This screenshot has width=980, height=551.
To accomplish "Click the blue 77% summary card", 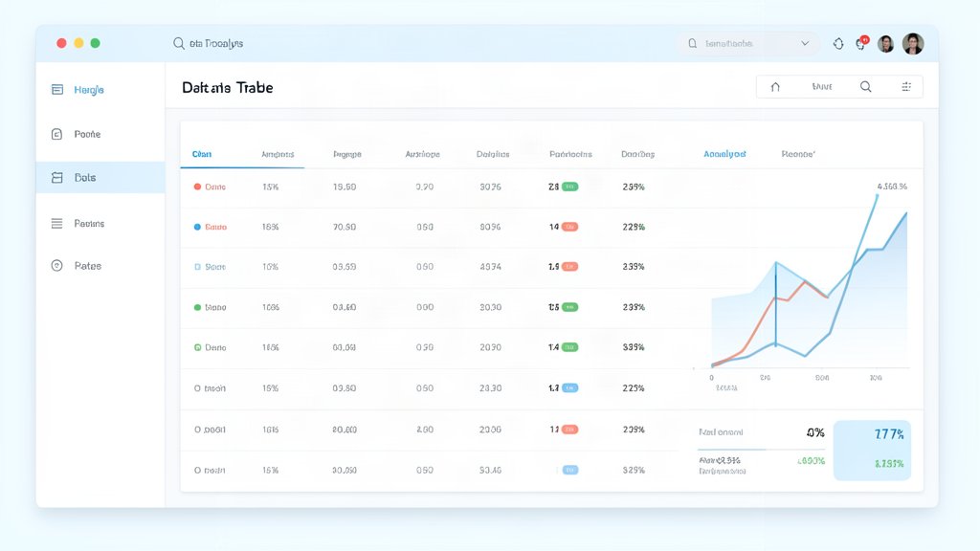I will [872, 450].
